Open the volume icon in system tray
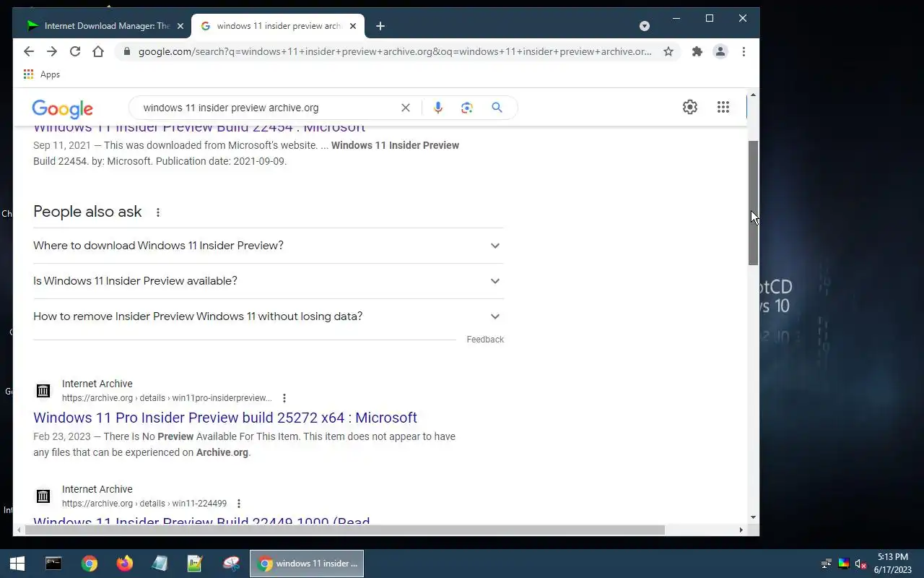This screenshot has width=924, height=578. [x=860, y=564]
